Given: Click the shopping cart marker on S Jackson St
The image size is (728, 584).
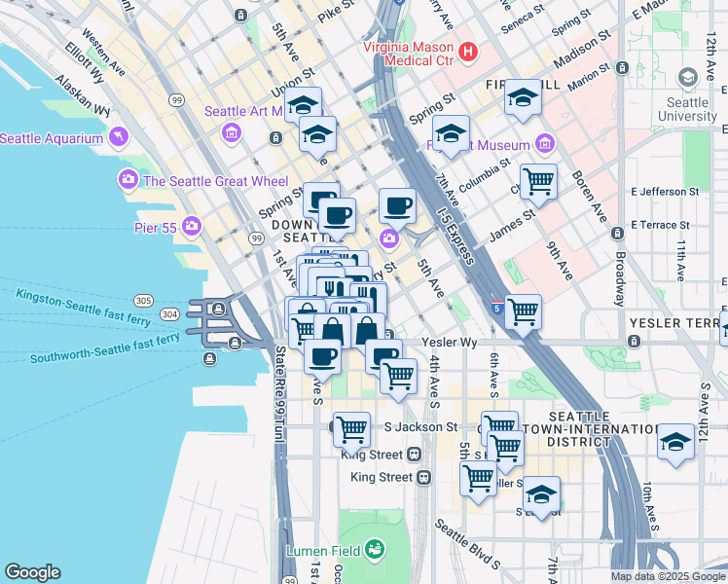Looking at the screenshot, I should (352, 433).
